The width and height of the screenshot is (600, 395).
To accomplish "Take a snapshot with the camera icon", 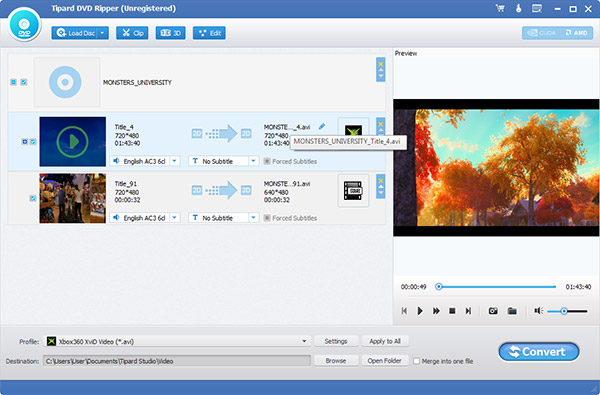I will coord(493,311).
